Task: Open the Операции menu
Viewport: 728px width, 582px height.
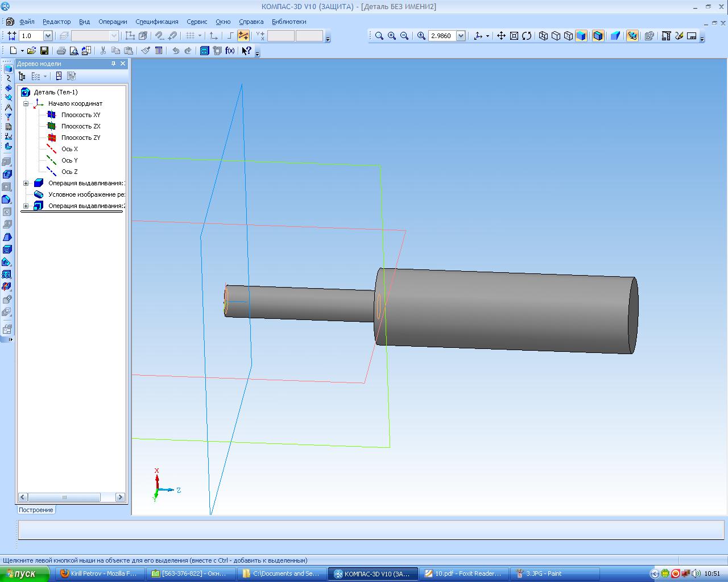Action: coord(113,22)
